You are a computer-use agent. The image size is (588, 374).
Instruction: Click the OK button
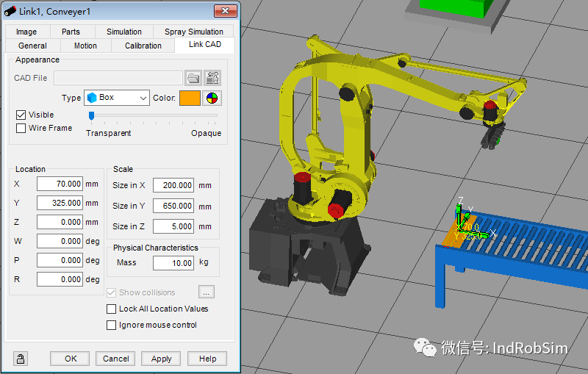pos(70,359)
